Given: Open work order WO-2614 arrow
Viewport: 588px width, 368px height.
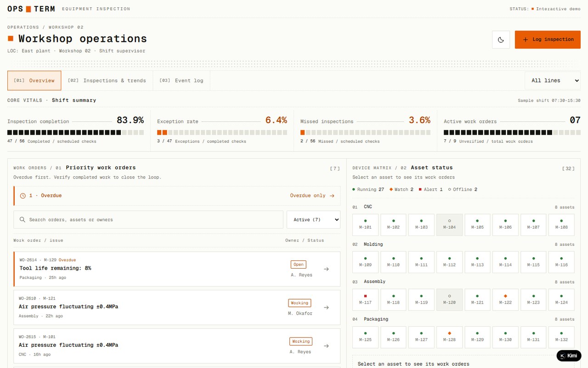Looking at the screenshot, I should 326,269.
